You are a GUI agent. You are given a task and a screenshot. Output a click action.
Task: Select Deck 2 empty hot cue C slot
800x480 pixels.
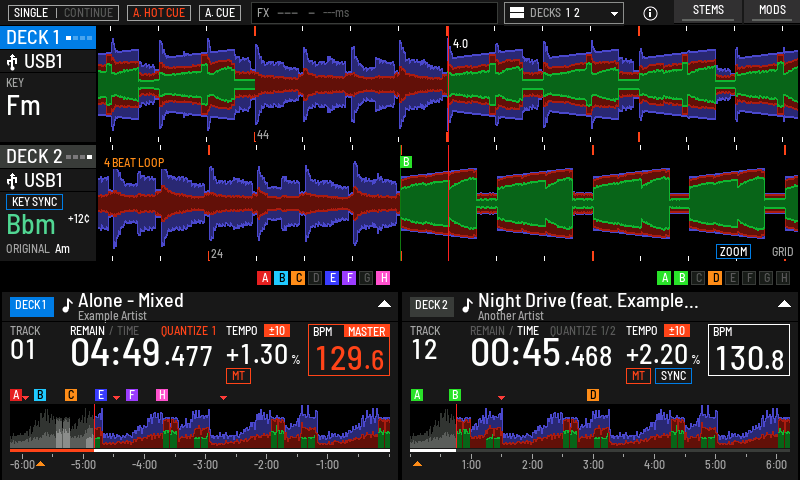pyautogui.click(x=698, y=278)
